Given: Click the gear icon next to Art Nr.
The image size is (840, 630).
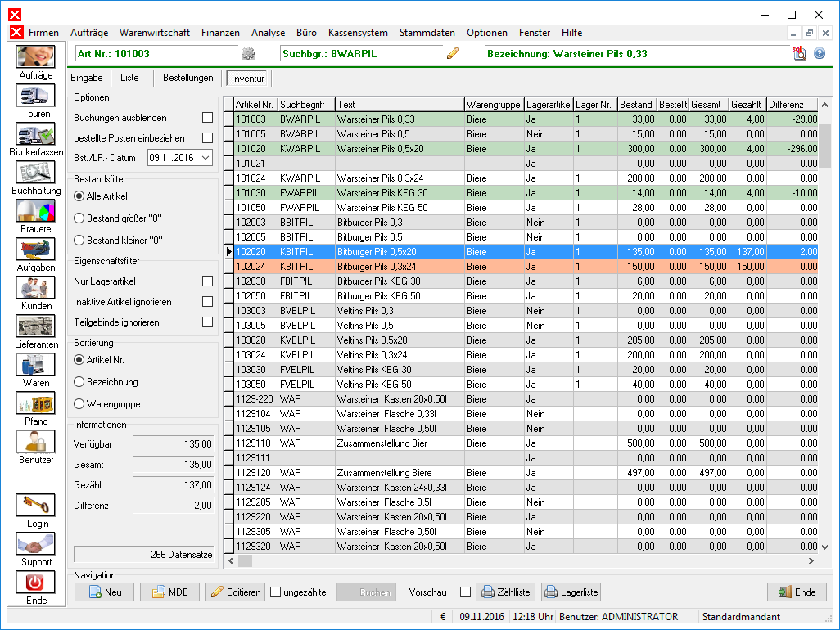Looking at the screenshot, I should point(248,54).
